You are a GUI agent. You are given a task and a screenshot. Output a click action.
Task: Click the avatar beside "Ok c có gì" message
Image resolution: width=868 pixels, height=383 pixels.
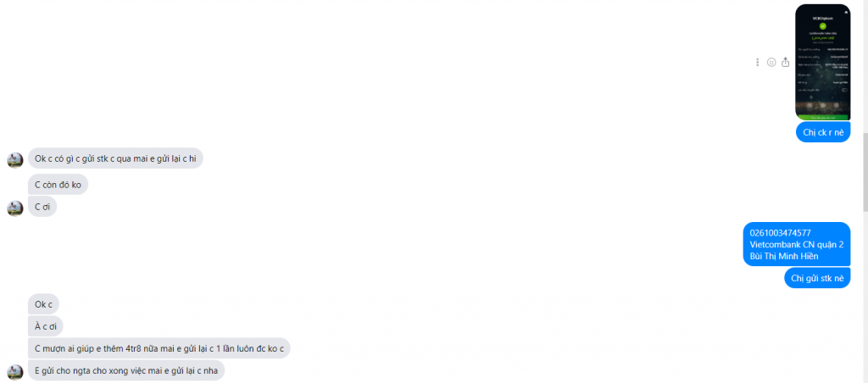(x=15, y=160)
